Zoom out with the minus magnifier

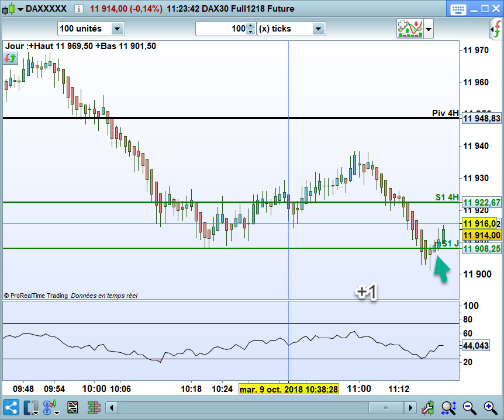[x=470, y=408]
